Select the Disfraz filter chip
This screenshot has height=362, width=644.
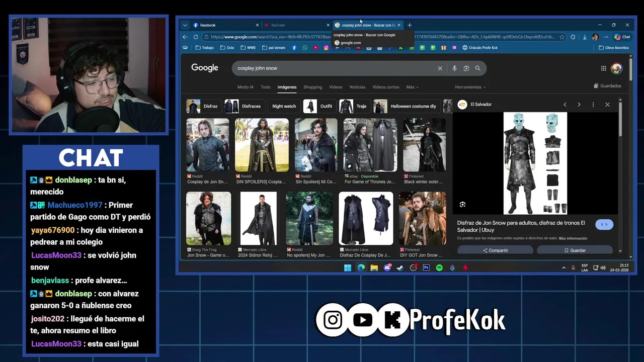(x=203, y=106)
